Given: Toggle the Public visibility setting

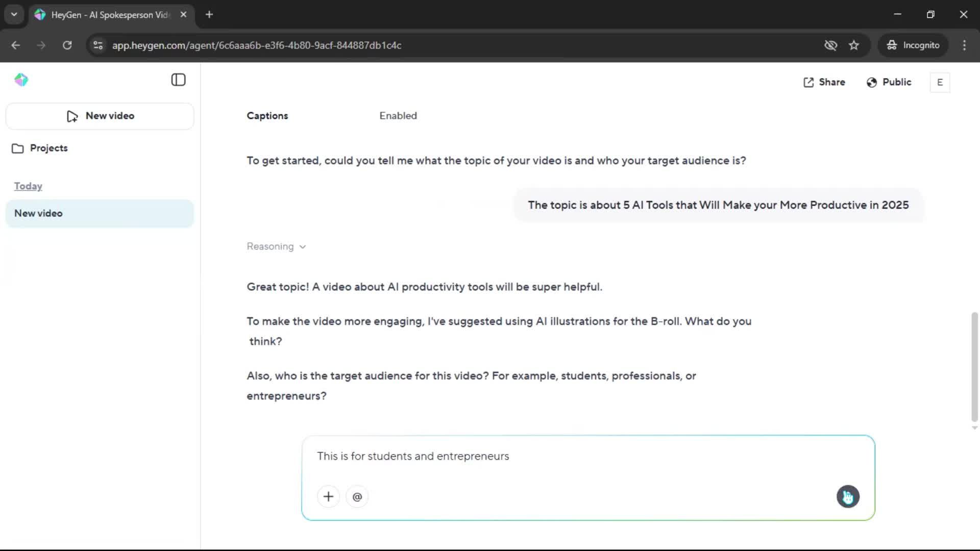Looking at the screenshot, I should tap(889, 82).
